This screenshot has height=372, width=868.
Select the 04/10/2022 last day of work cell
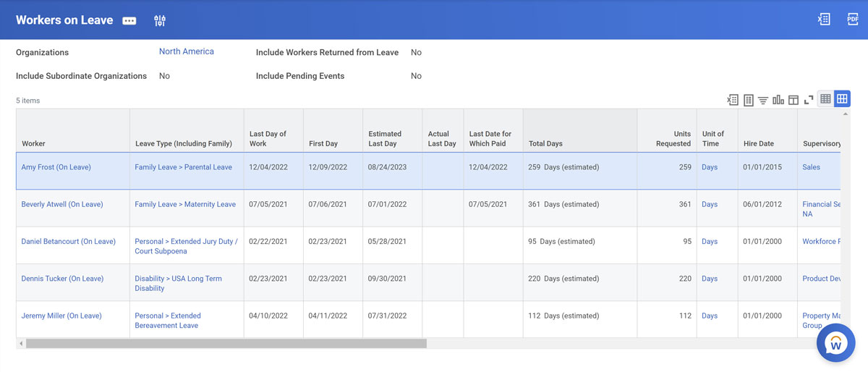point(273,319)
